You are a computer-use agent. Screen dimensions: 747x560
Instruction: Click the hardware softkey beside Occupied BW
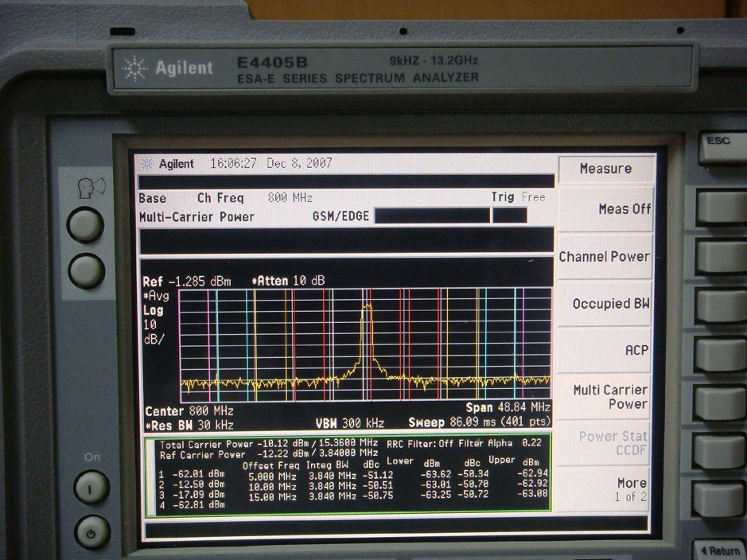click(722, 305)
